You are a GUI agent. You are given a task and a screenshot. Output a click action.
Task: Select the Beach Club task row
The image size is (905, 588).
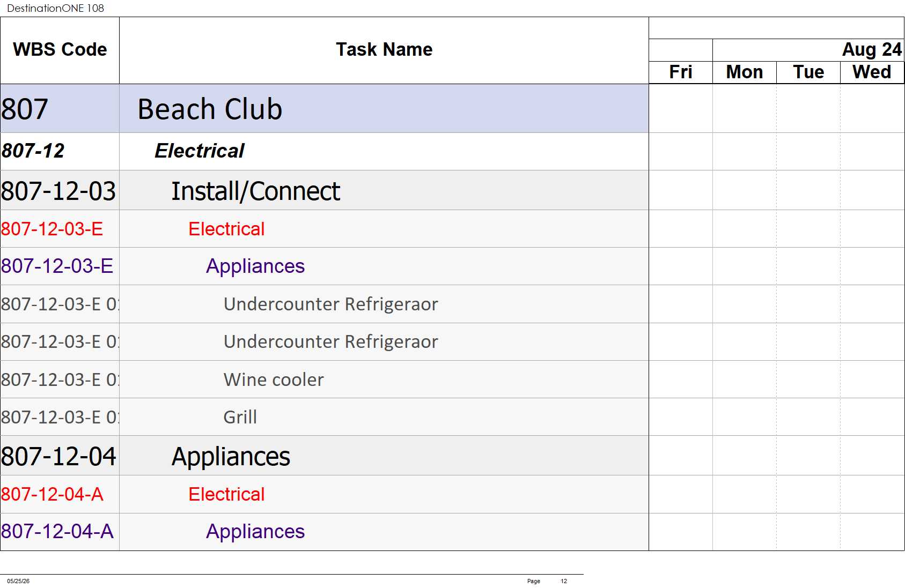[x=325, y=109]
